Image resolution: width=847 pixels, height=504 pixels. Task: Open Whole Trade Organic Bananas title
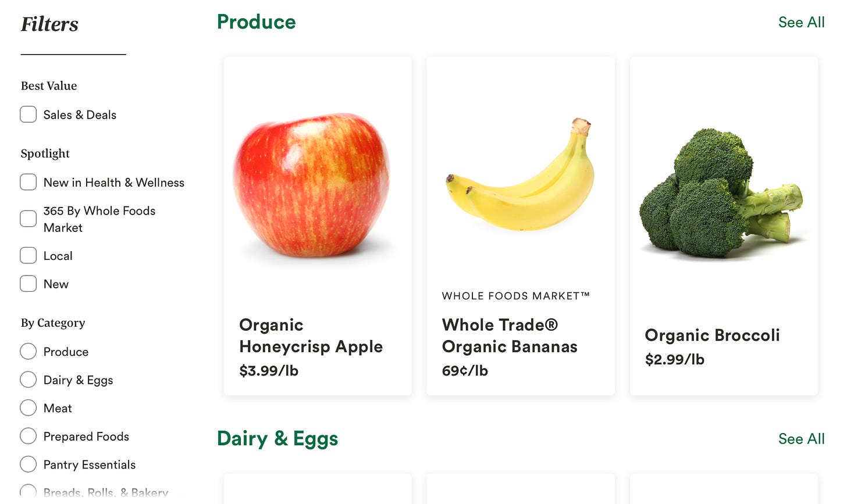(x=510, y=335)
